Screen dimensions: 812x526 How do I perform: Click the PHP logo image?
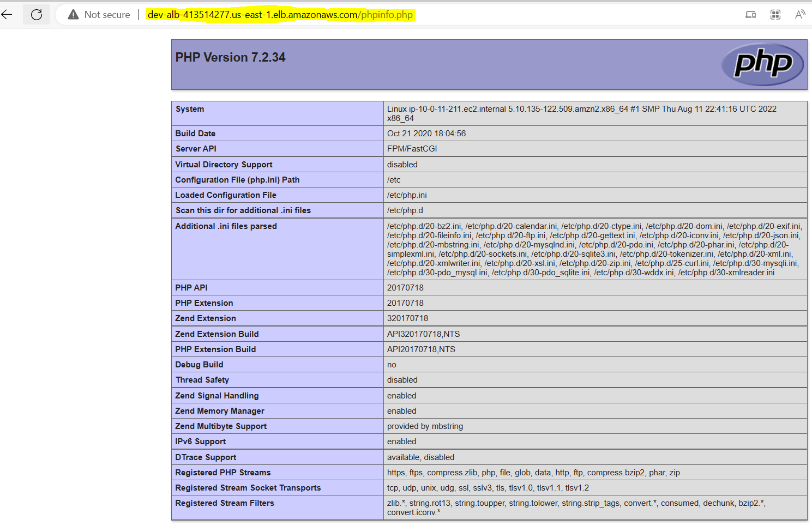(762, 64)
